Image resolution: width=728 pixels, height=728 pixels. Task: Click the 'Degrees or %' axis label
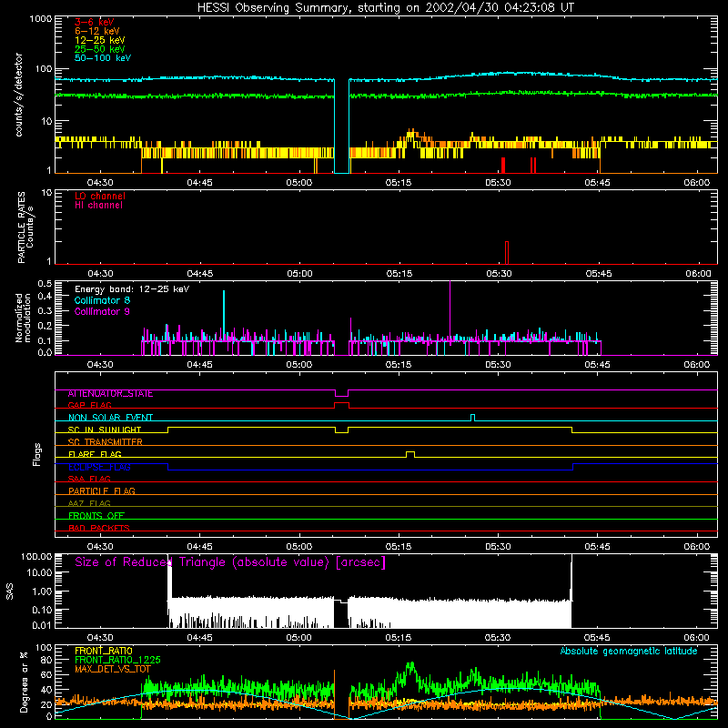tap(24, 682)
